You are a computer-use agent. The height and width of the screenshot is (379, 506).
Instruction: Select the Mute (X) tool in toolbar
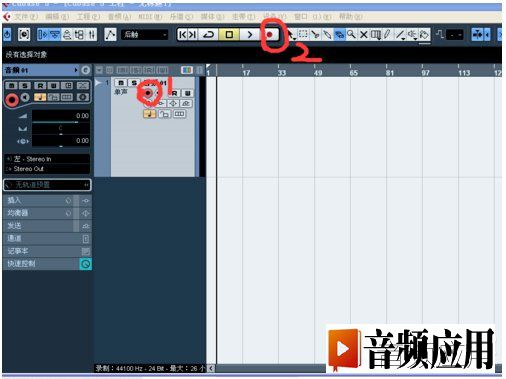[364, 34]
